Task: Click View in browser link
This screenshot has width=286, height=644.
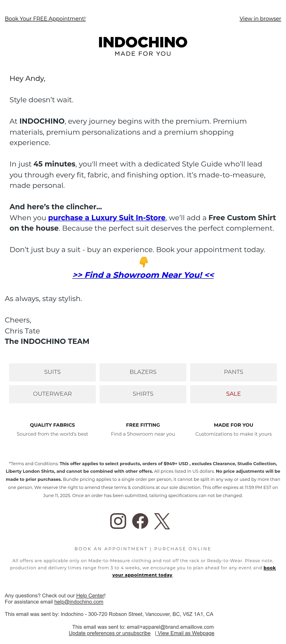Action: [260, 19]
